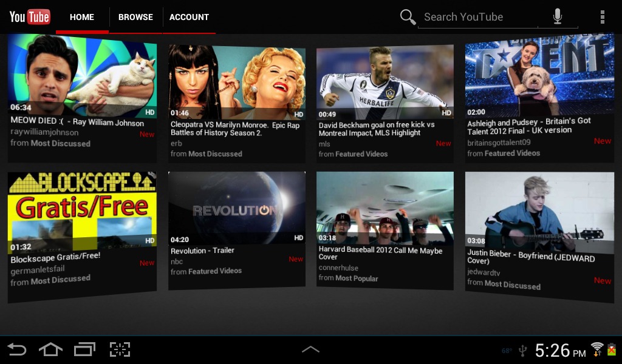Tap 'from Featured Videos' under David Beckham
Viewport: 622px width, 364px height.
(353, 153)
